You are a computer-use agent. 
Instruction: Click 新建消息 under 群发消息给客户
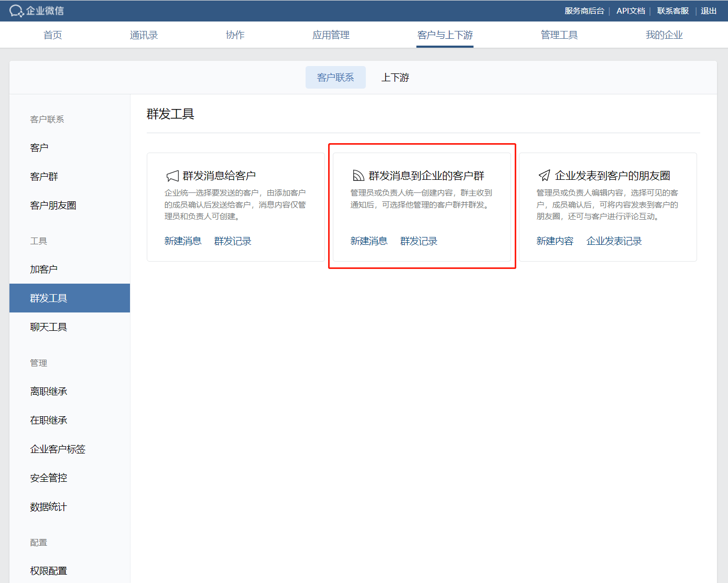[183, 241]
